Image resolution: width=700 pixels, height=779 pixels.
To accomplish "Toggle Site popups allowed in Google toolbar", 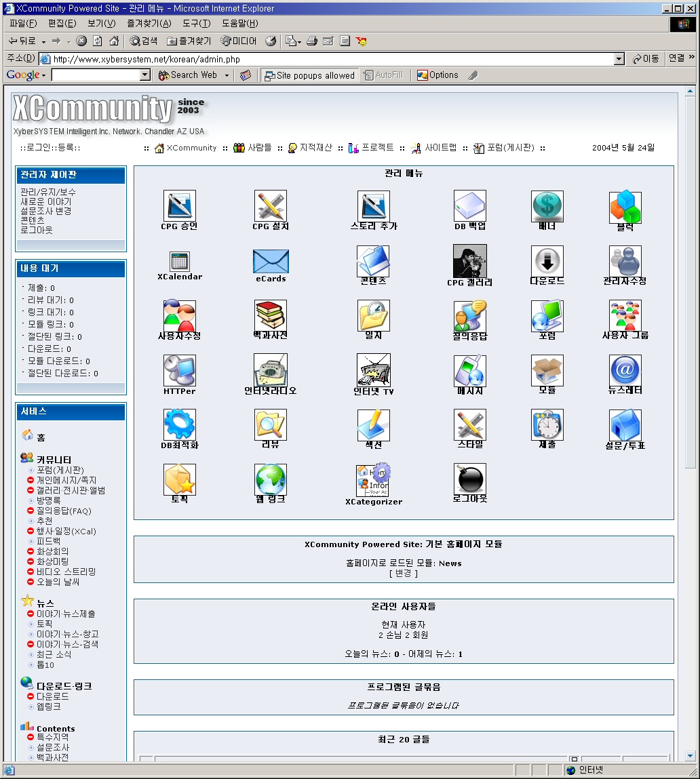I will [x=309, y=75].
